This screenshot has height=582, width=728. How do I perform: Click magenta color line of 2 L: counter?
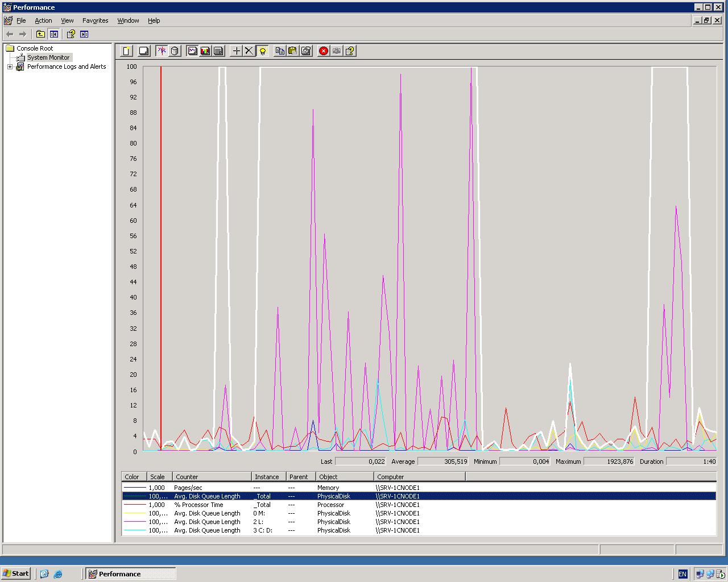[x=135, y=522]
